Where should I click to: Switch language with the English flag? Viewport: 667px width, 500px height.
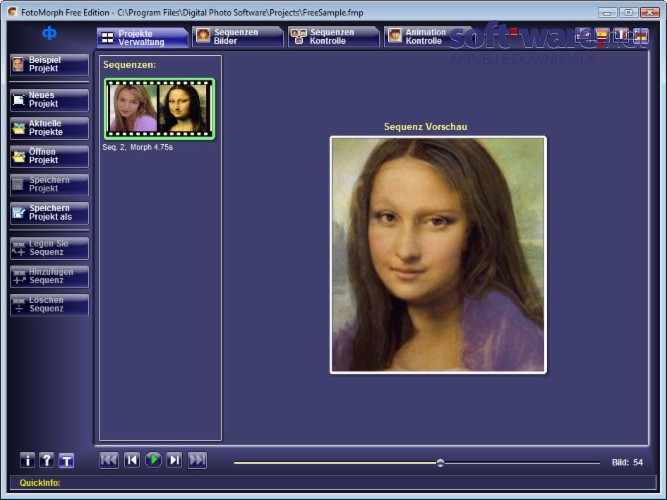click(583, 35)
